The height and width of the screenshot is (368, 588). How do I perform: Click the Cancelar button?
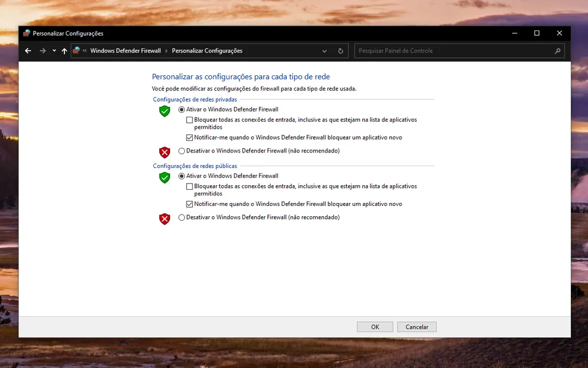(x=417, y=327)
